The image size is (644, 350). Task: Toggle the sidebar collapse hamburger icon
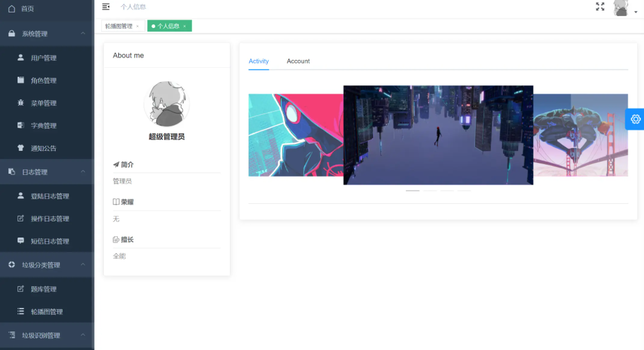(x=106, y=7)
